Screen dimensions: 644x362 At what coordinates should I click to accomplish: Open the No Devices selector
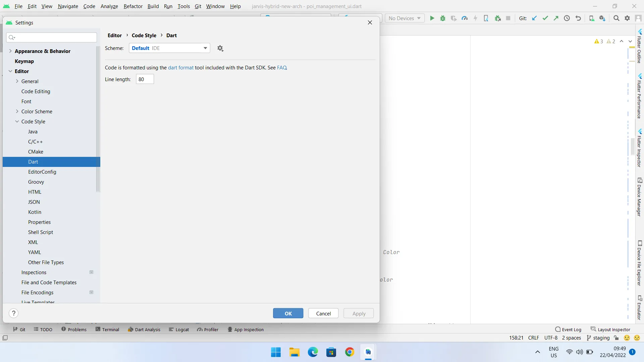405,18
